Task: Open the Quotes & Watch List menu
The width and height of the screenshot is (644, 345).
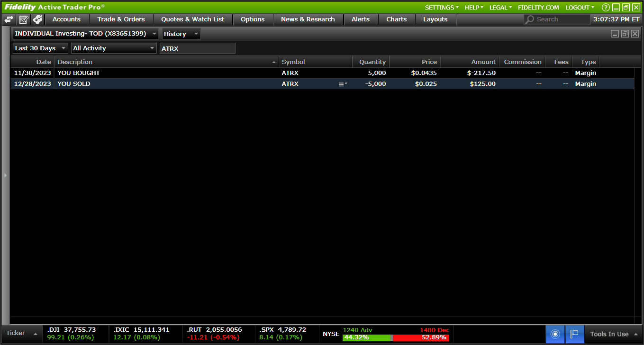Action: (x=193, y=19)
